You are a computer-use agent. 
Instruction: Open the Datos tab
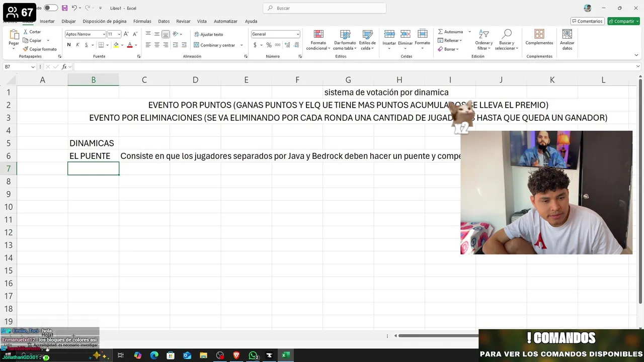(x=164, y=21)
